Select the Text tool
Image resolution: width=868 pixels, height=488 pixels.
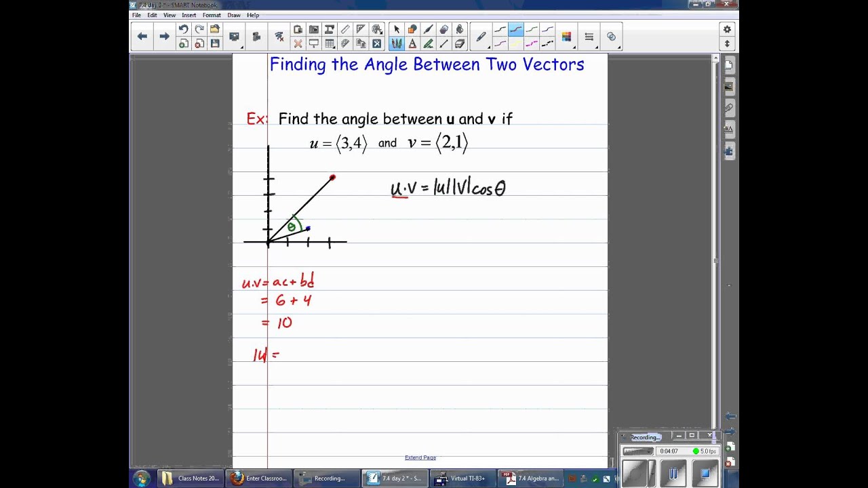[412, 44]
